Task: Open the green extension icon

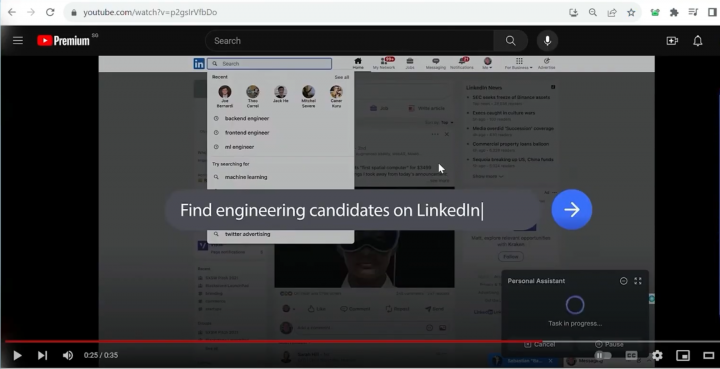Action: point(655,12)
